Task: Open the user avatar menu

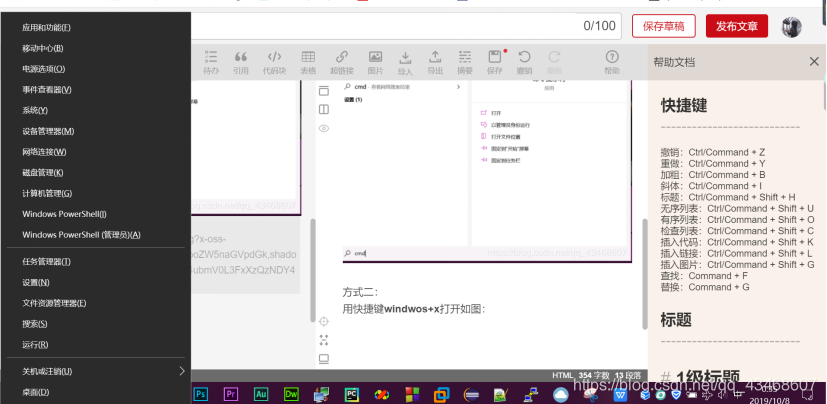Action: (792, 26)
